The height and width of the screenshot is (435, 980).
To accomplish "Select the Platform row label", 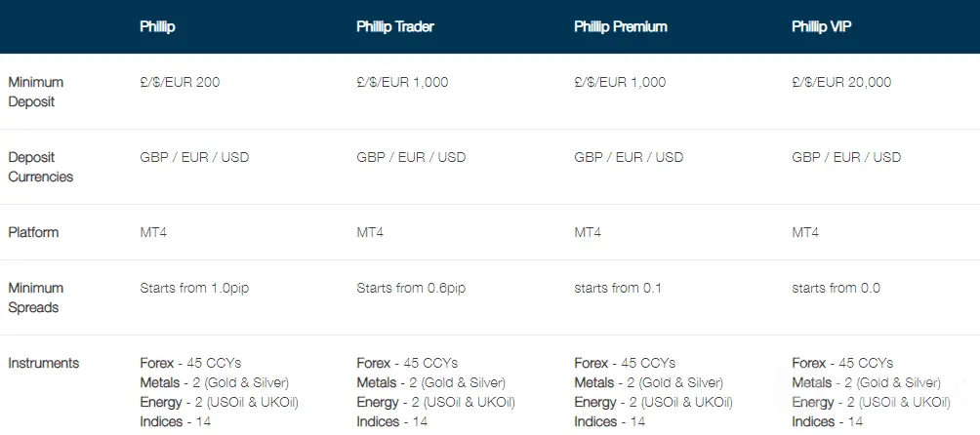I will pos(33,232).
